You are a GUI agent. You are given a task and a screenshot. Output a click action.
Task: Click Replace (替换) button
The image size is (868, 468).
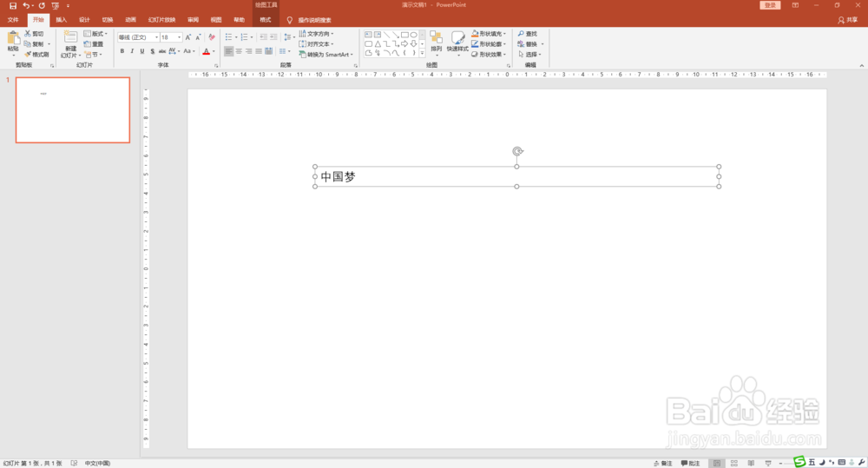point(528,44)
